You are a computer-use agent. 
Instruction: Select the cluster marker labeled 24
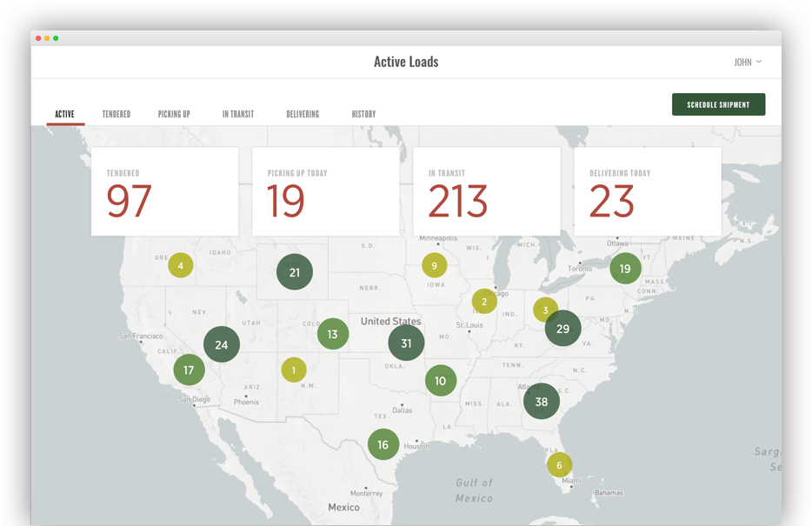click(x=222, y=344)
